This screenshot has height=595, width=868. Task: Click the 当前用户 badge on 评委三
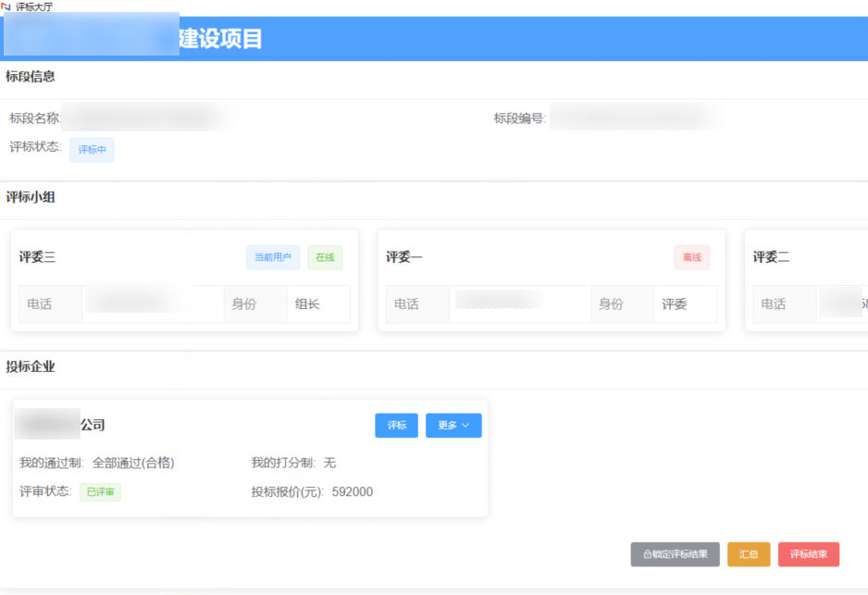(272, 257)
